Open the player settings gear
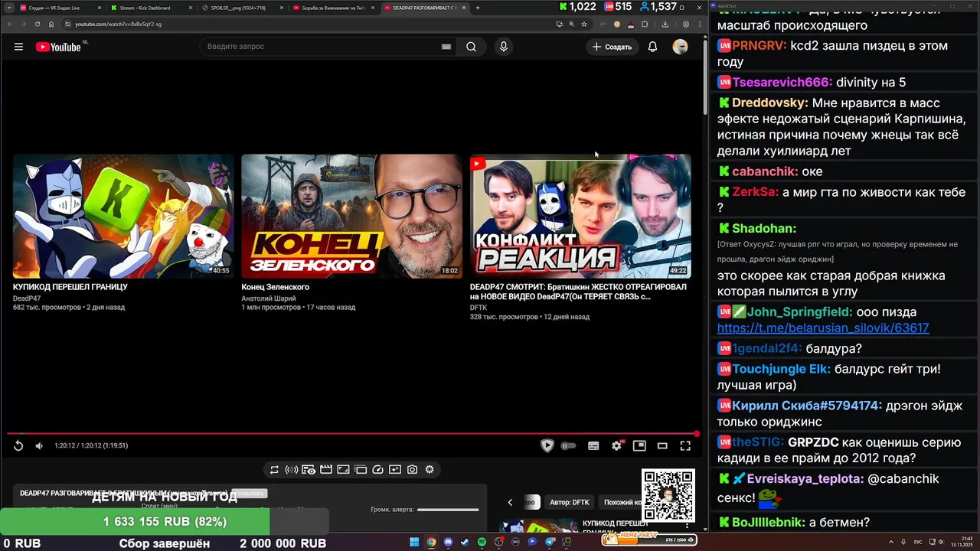980x551 pixels. 616,445
